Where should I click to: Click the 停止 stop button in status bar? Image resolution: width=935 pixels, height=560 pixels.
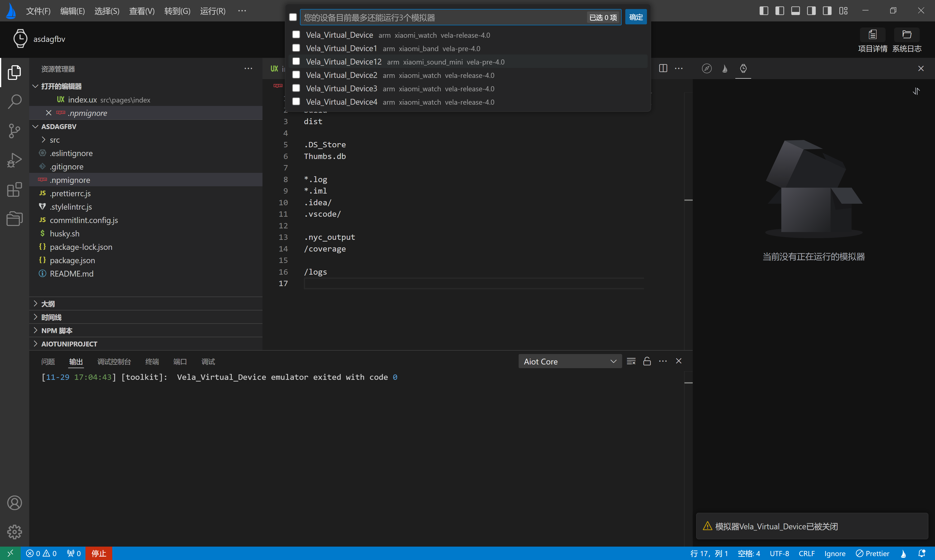tap(99, 553)
